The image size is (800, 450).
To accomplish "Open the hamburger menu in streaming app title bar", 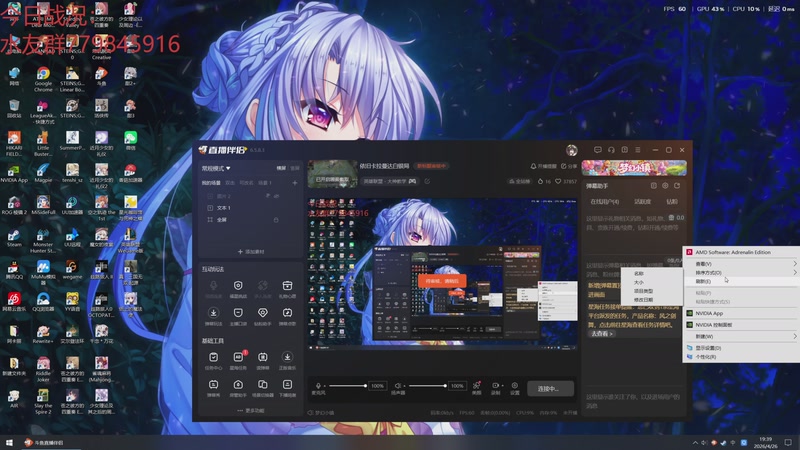I will click(x=638, y=150).
